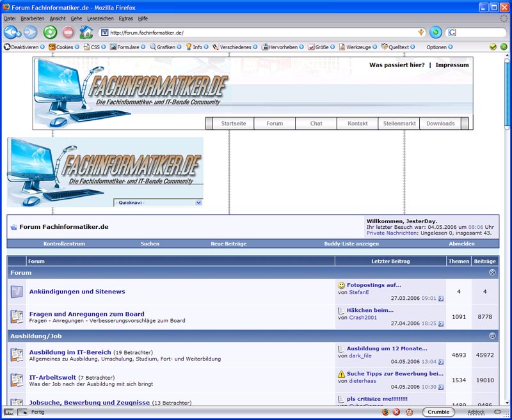Viewport: 512px width, 420px height.
Task: Open the Optionen toolbar menu
Action: (x=440, y=47)
